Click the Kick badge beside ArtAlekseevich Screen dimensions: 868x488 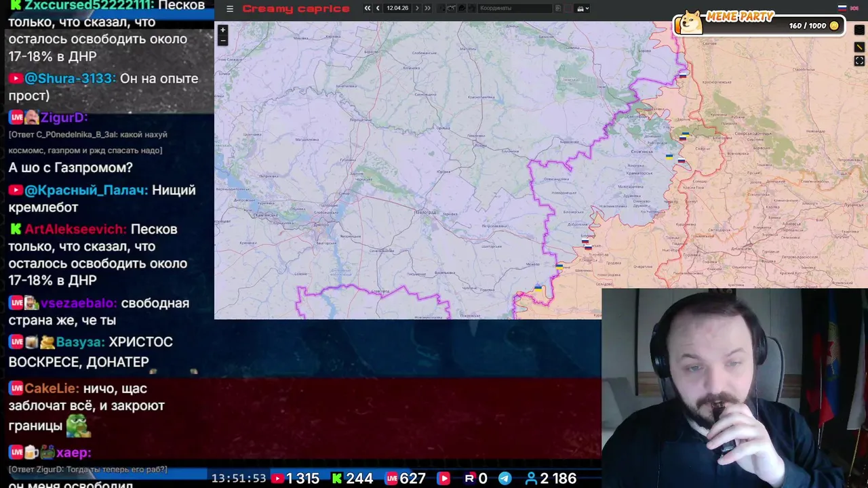point(15,230)
